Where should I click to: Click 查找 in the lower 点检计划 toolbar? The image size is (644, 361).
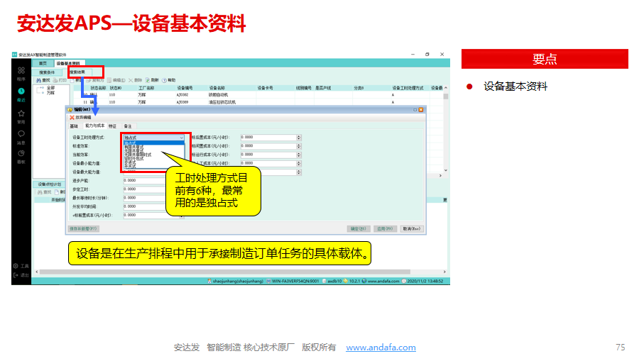point(44,192)
